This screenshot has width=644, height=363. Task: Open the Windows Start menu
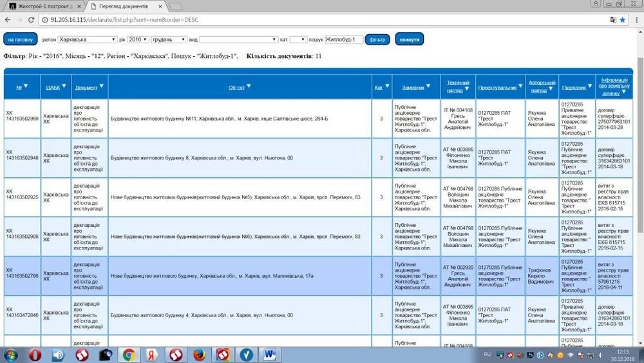(11, 355)
